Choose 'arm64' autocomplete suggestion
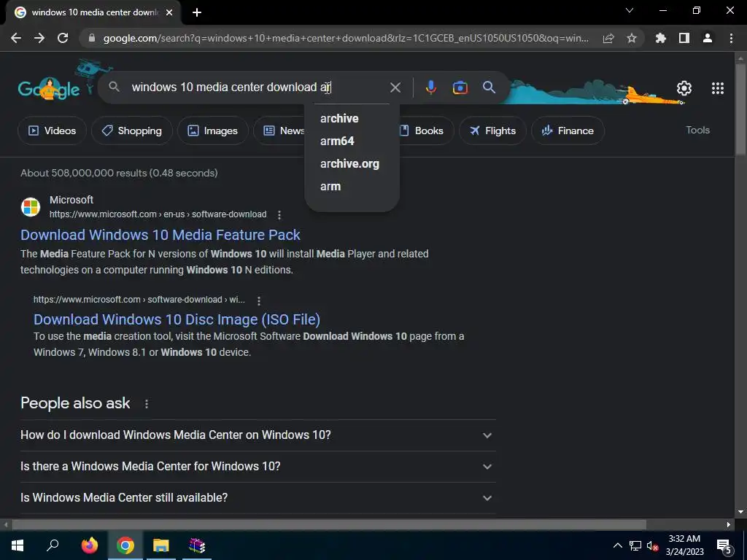The image size is (747, 560). [352, 141]
